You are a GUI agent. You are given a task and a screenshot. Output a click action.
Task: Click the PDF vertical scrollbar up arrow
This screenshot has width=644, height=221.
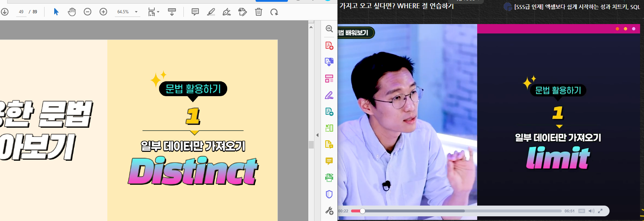pos(311,27)
